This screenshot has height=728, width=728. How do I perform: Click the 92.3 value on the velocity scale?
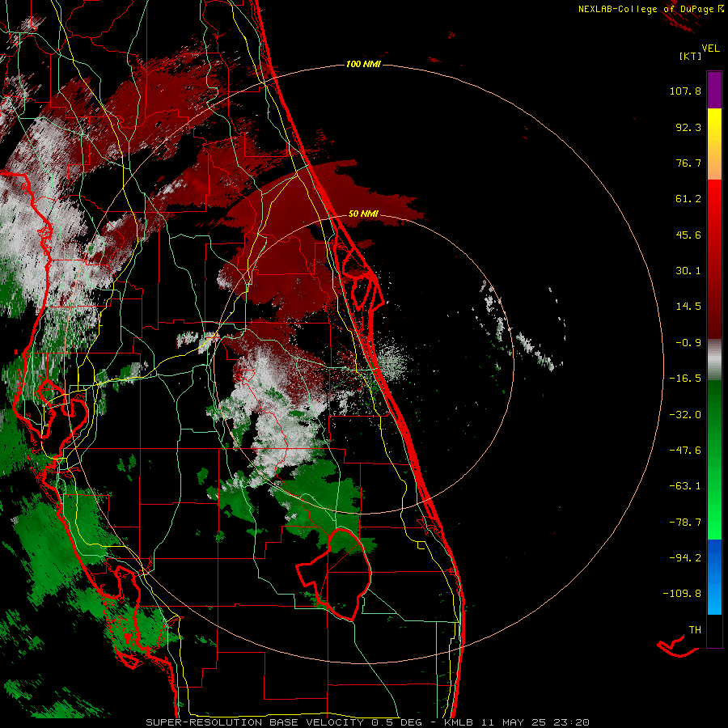688,127
